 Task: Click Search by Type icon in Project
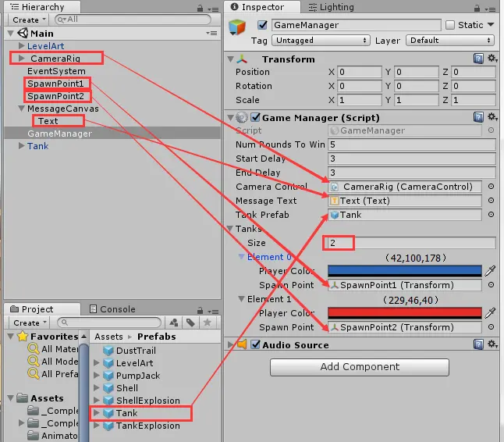click(174, 323)
